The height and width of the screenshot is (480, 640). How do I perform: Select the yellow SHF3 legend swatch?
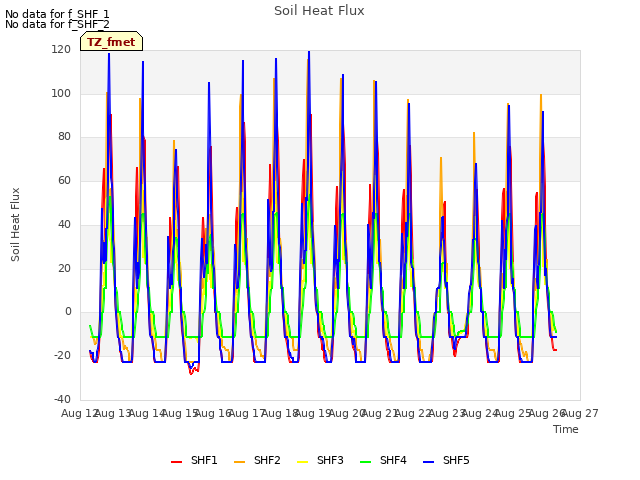tap(302, 462)
